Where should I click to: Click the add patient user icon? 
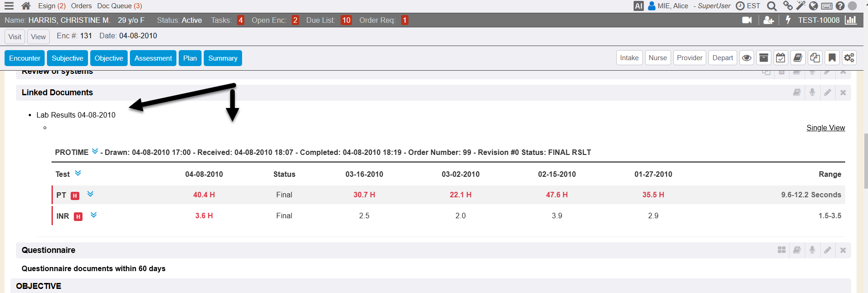pos(769,20)
